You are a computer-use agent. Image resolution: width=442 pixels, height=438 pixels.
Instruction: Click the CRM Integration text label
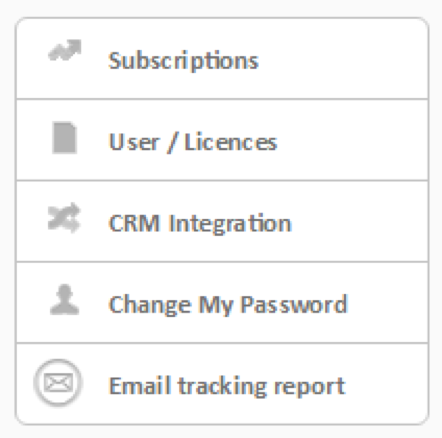[200, 224]
